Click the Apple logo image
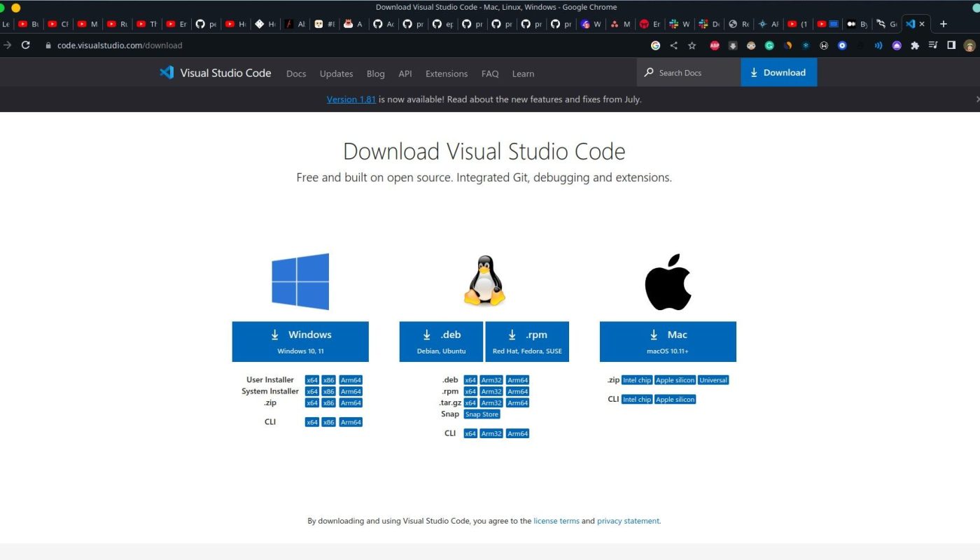The image size is (980, 560). click(x=668, y=282)
